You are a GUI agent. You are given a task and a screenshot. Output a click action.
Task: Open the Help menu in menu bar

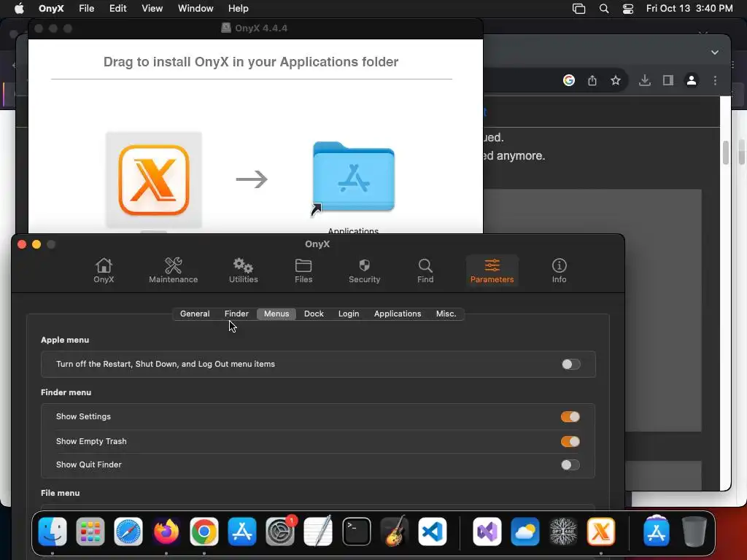coord(239,9)
